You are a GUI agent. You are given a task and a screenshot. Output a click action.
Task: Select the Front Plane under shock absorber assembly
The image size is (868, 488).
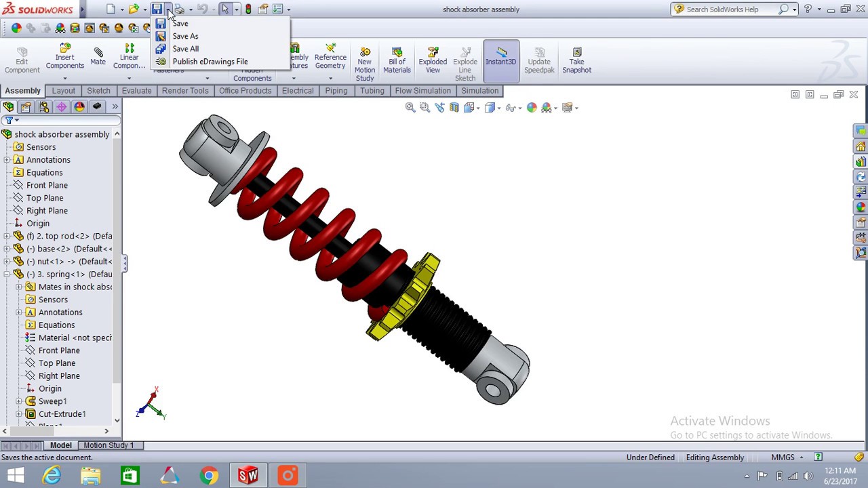[x=47, y=185]
